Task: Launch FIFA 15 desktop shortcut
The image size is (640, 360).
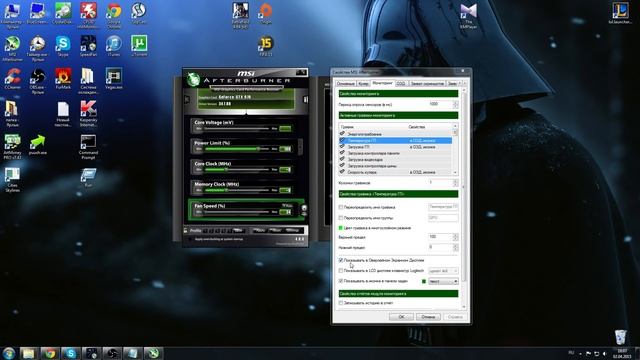Action: 266,46
